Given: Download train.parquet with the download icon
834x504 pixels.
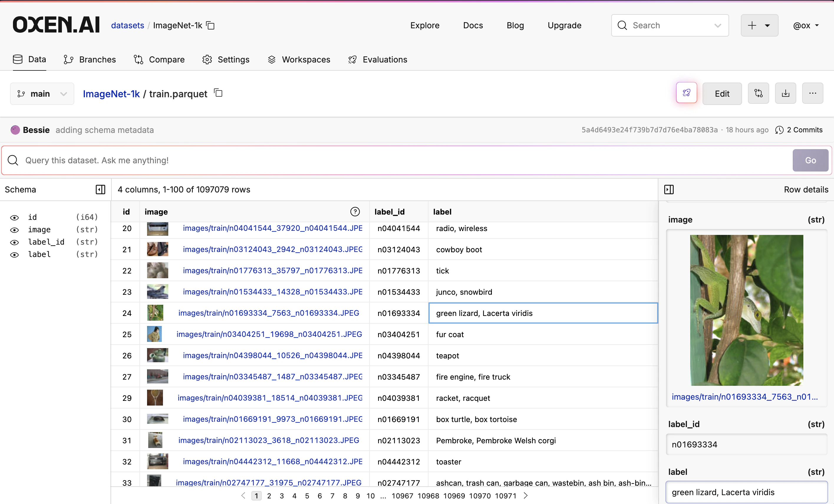Looking at the screenshot, I should [x=785, y=93].
